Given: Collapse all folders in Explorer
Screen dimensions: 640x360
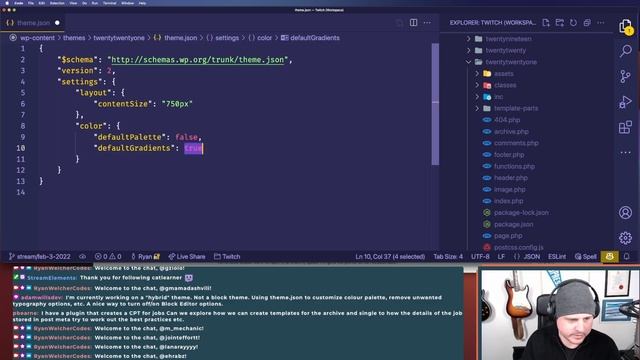Looking at the screenshot, I should pos(587,23).
